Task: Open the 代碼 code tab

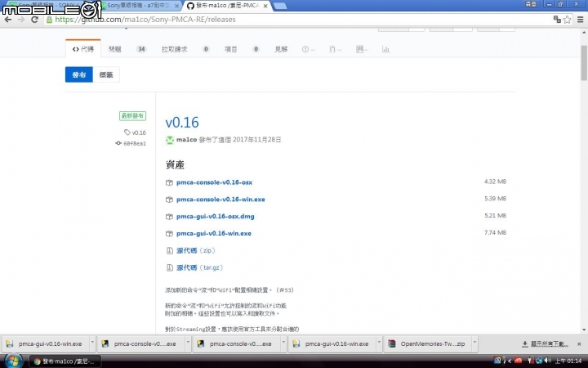Action: [82, 49]
